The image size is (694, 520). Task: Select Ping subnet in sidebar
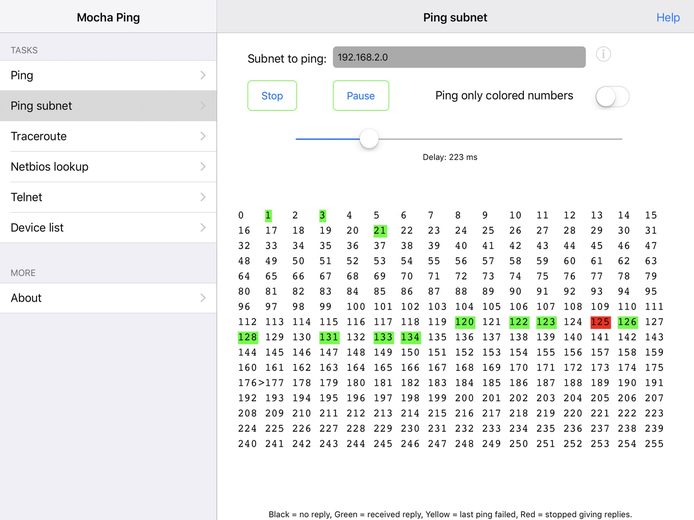[108, 106]
